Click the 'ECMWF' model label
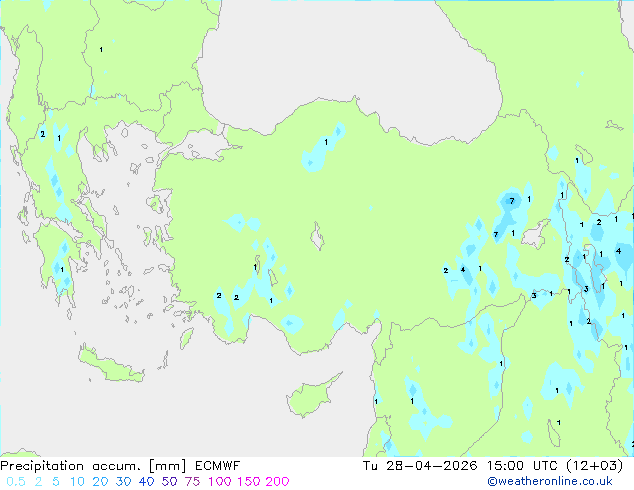 pos(218,466)
